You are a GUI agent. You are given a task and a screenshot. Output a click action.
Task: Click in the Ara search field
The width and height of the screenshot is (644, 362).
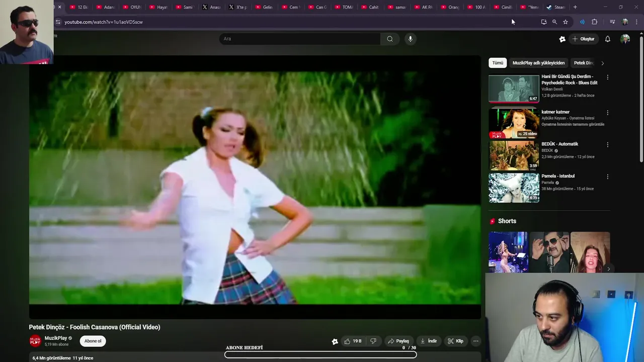pyautogui.click(x=300, y=39)
